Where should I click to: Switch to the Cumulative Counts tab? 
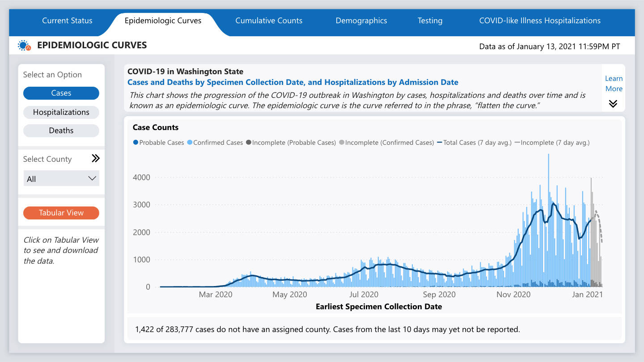click(268, 21)
